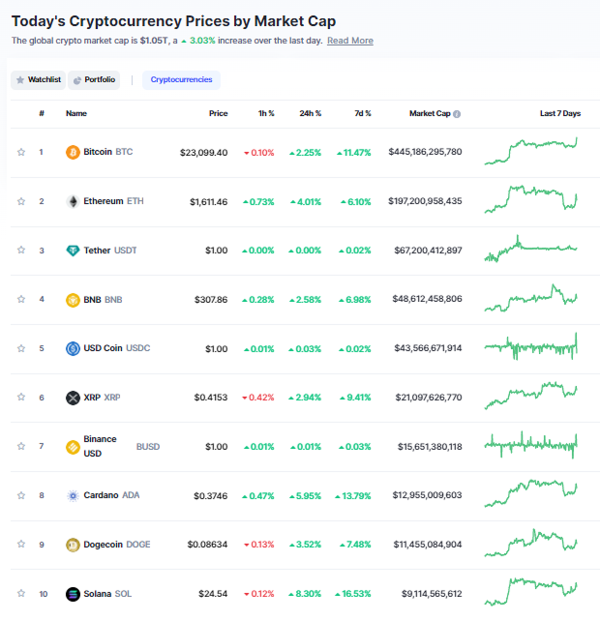Click Cardano 24h change 5.95%
This screenshot has height=621, width=600.
pos(305,496)
